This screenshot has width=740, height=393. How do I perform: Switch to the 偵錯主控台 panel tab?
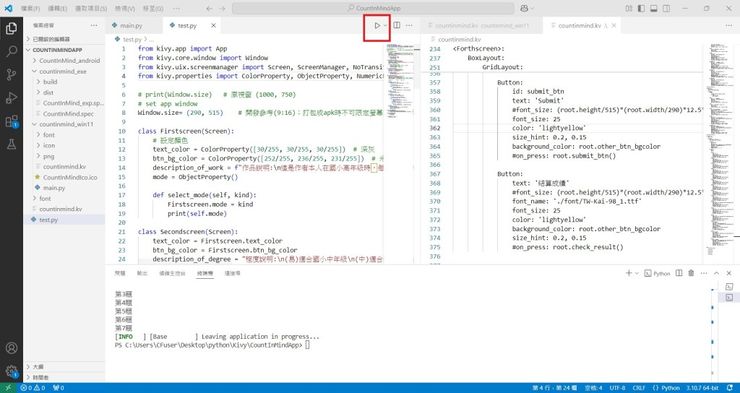tap(172, 273)
